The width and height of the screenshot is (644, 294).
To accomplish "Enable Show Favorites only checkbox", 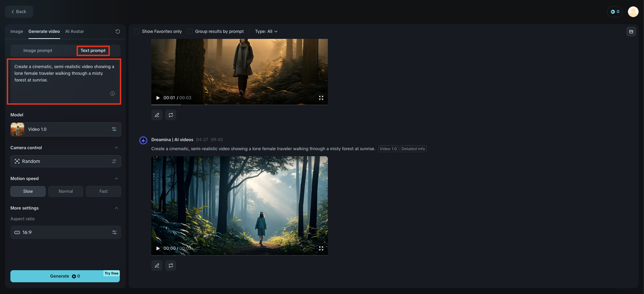I will tap(137, 32).
